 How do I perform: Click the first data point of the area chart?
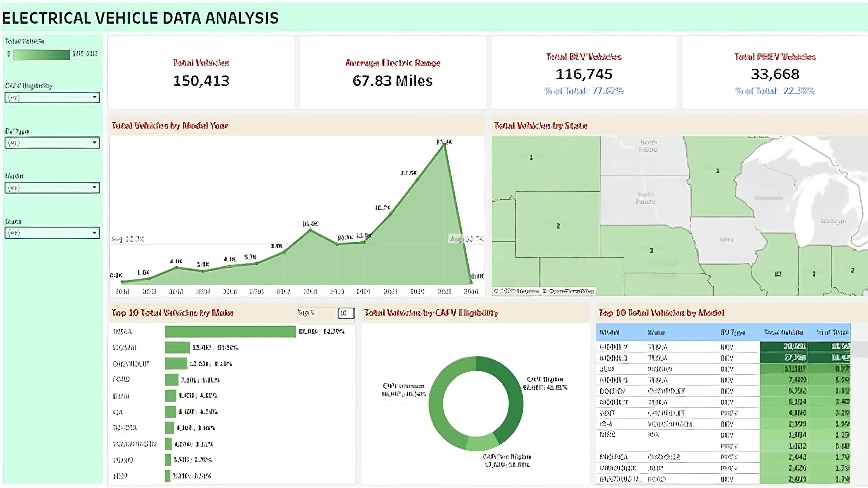pyautogui.click(x=123, y=282)
